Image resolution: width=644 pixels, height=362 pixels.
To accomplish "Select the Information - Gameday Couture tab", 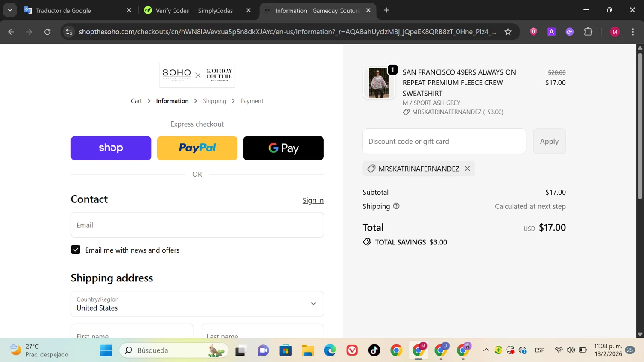I will [x=318, y=10].
